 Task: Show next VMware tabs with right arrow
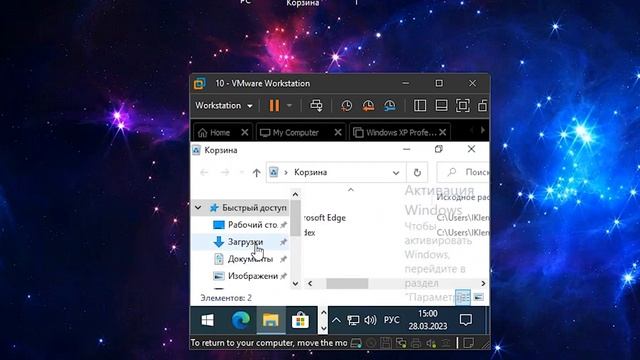click(483, 130)
